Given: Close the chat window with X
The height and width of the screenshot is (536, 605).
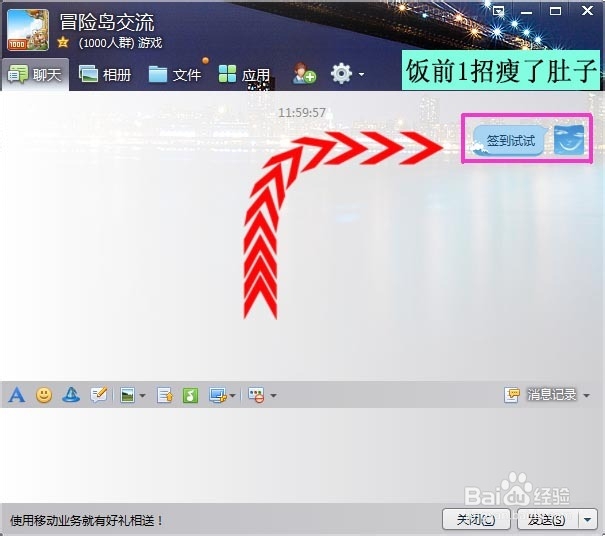Looking at the screenshot, I should tap(587, 10).
